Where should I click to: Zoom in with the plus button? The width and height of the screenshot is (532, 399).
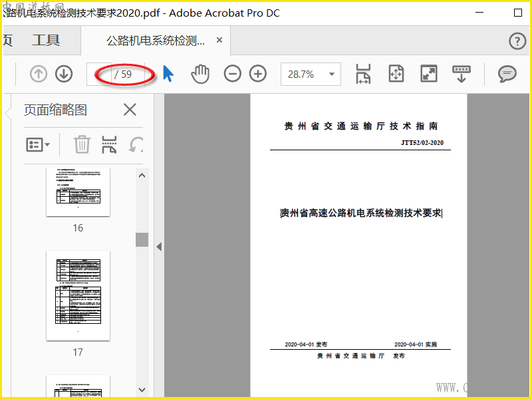coord(258,74)
